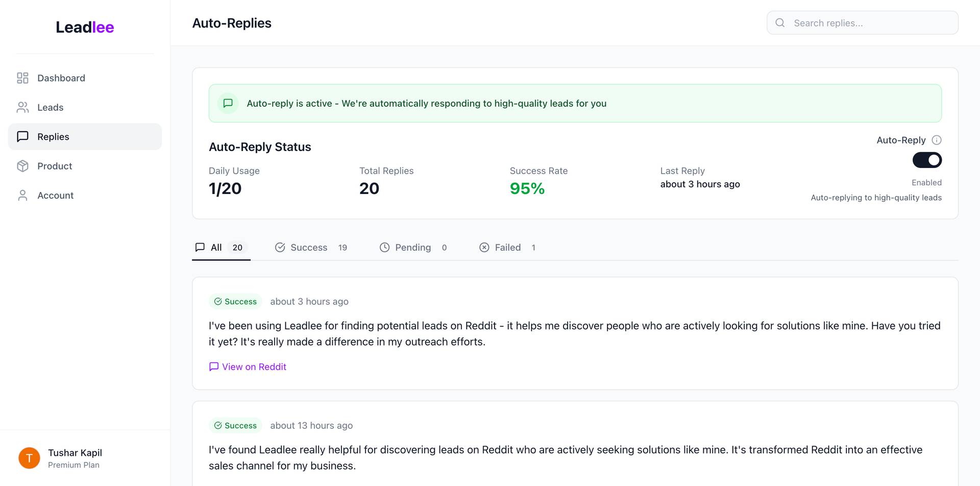Click the Auto-Reply info icon
The image size is (980, 486).
[937, 140]
